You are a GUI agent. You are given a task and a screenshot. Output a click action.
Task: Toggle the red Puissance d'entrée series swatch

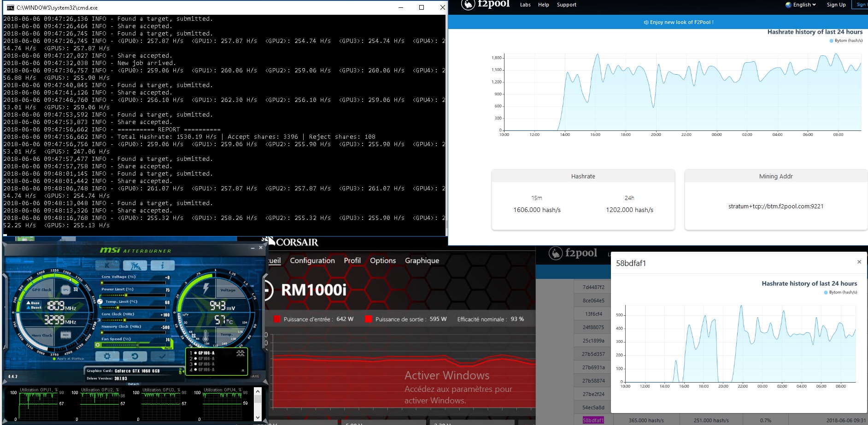pos(277,319)
